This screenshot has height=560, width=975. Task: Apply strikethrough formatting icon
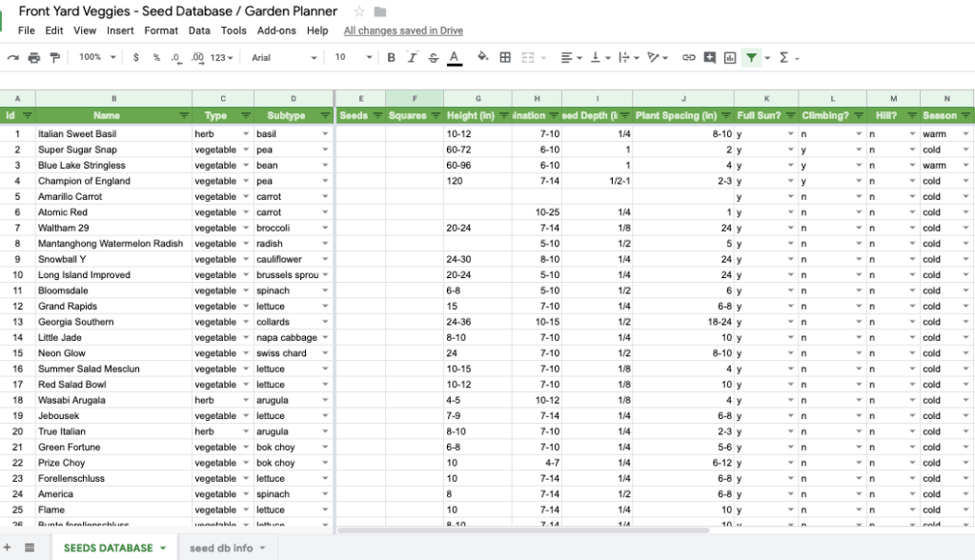pos(434,58)
